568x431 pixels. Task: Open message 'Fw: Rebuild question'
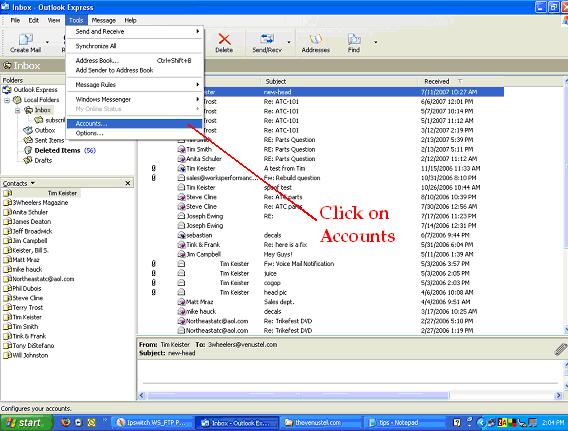click(321, 178)
